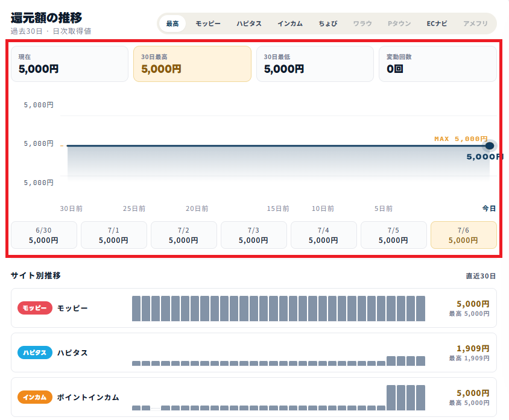Screen dimensions: 509x420
Task: Select the 最高 tab
Action: (172, 24)
